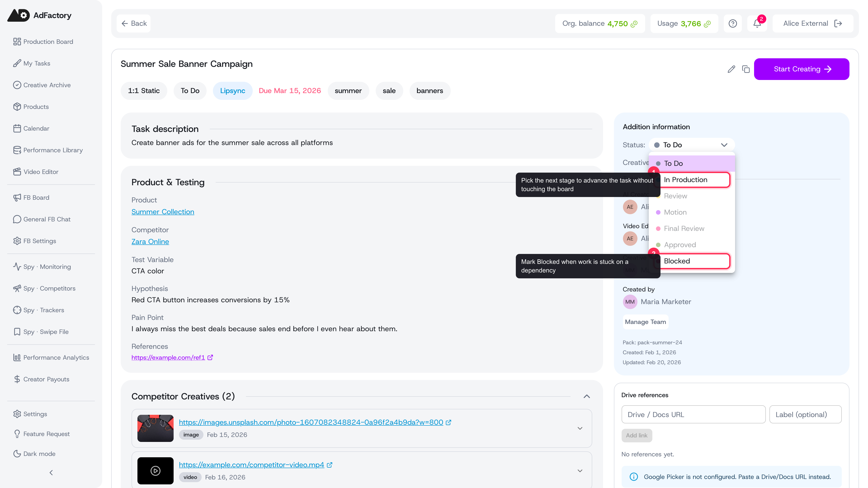Open notifications bell
Viewport: 868px width, 488px height.
point(757,23)
